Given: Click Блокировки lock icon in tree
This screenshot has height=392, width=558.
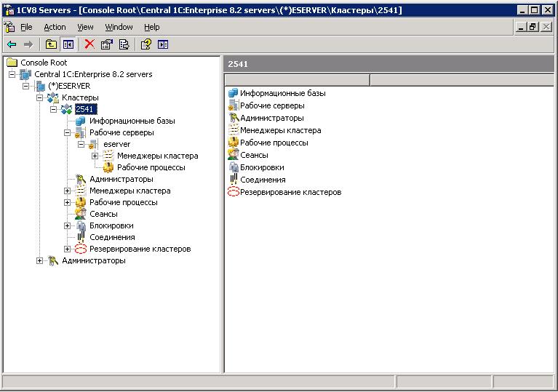Looking at the screenshot, I should tap(81, 226).
